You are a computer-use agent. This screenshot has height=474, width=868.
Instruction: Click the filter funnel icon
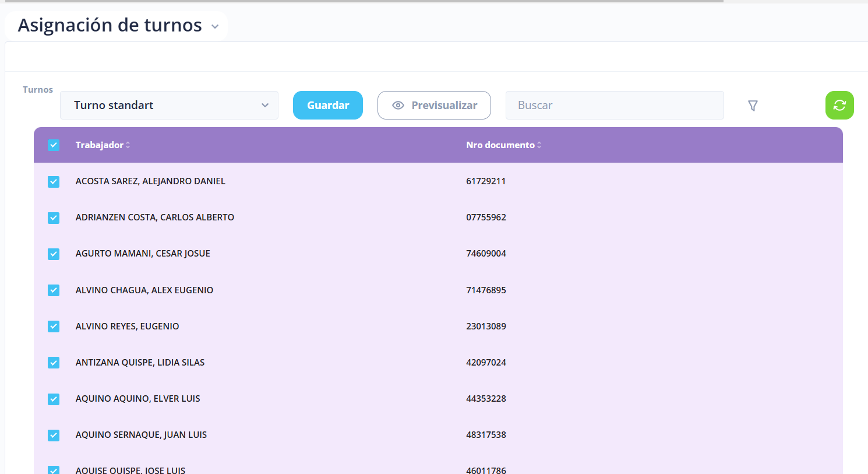click(753, 106)
